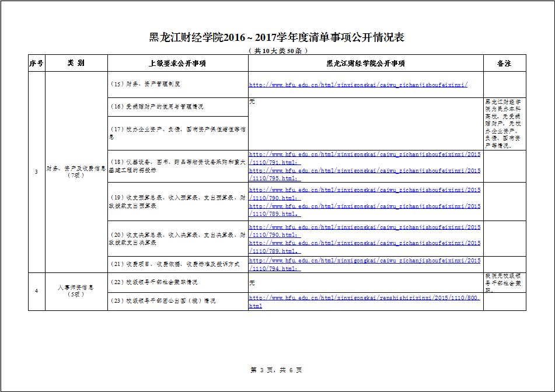Screen dimensions: 555x392
Task: Click the 上级要求公开事项 column header
Action: click(x=177, y=63)
